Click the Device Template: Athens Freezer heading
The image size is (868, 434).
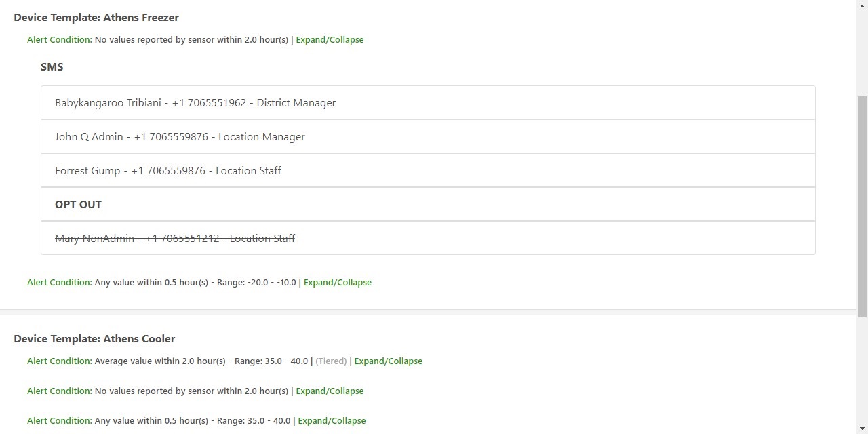(96, 17)
